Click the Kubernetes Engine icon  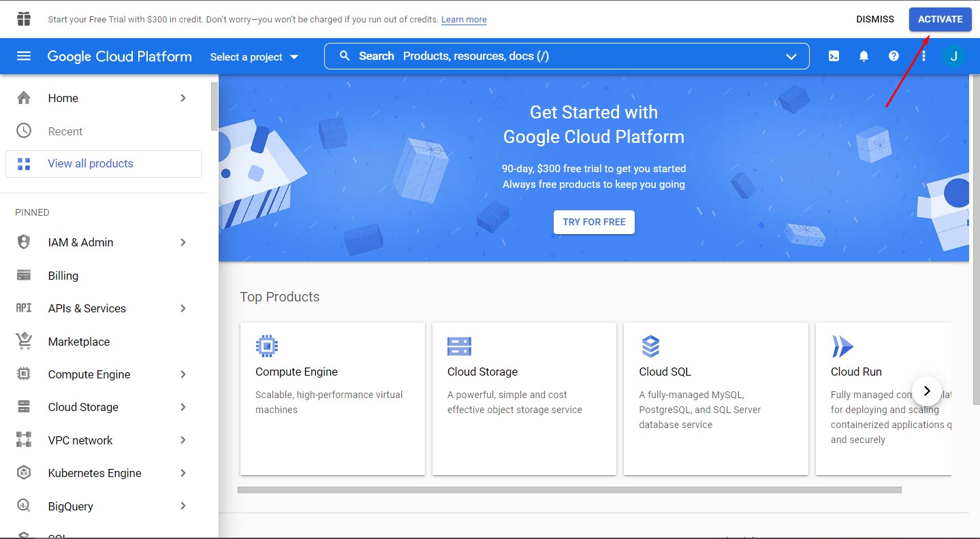pyautogui.click(x=24, y=472)
